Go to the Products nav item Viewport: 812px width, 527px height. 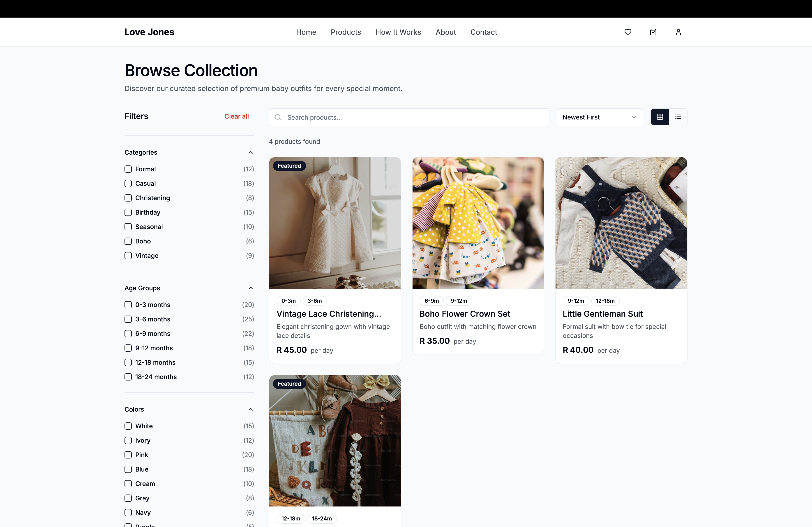[346, 32]
